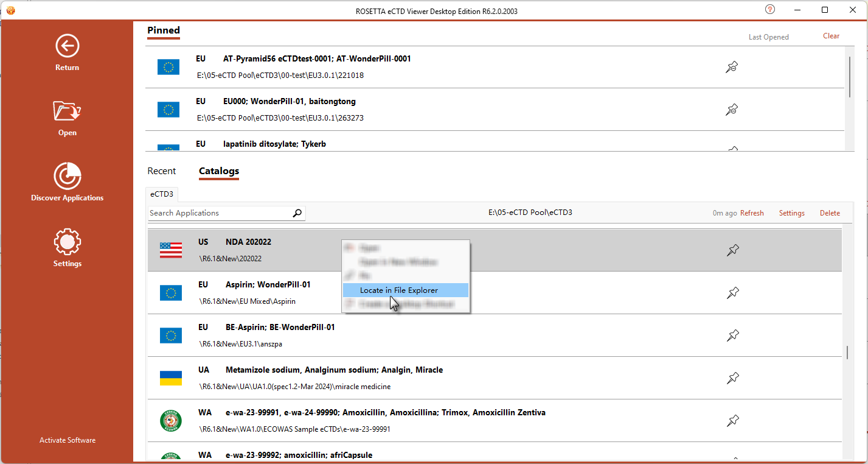Switch to the Recent tab
Viewport: 868px width, 464px height.
[162, 171]
